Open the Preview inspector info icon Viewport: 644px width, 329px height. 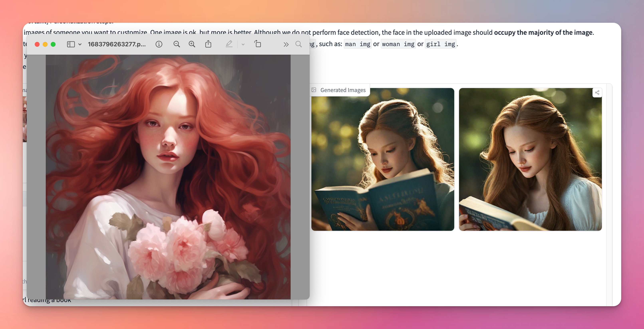[x=159, y=44]
